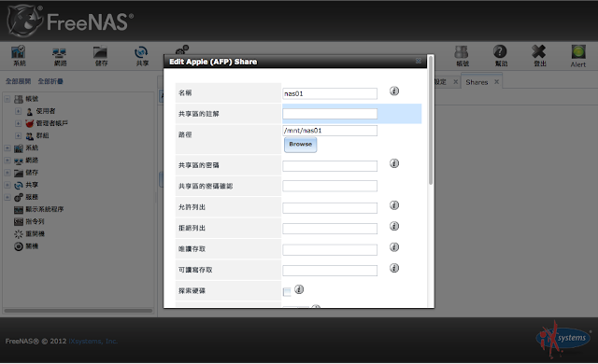Select 管理者帳戶 in the sidebar tree
This screenshot has width=598, height=364.
(x=51, y=123)
